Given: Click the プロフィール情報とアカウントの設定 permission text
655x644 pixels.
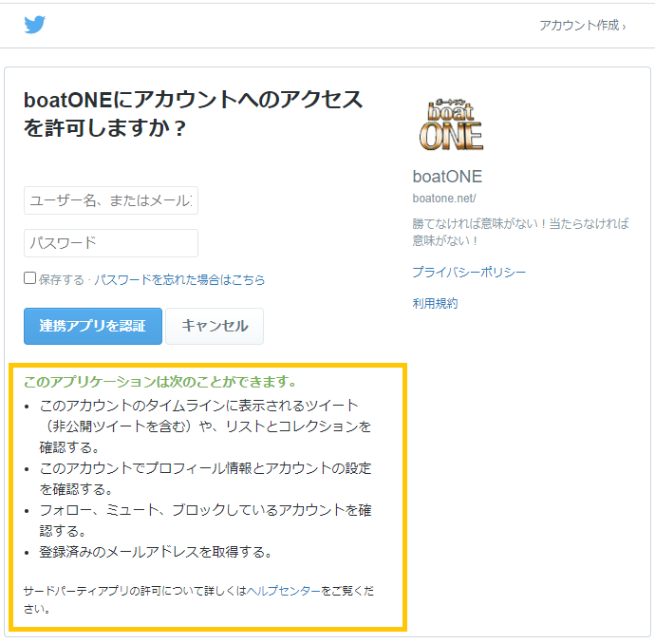Looking at the screenshot, I should point(206,479).
